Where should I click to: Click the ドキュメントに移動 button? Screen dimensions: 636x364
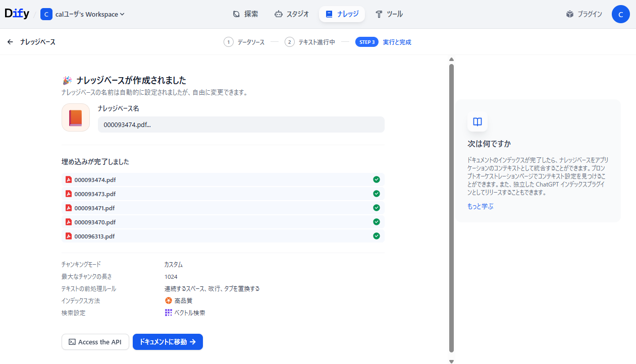168,342
